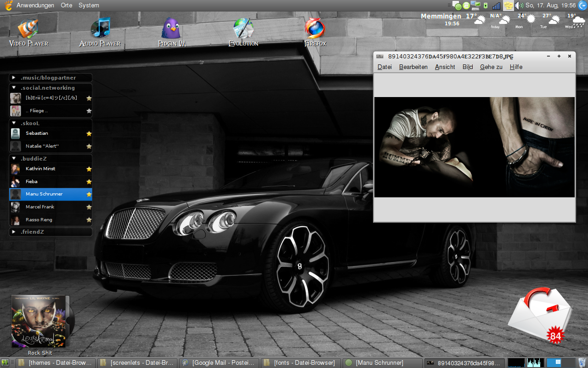Screen dimensions: 588x368
Task: Collapse the .social.networking group
Action: pos(14,88)
